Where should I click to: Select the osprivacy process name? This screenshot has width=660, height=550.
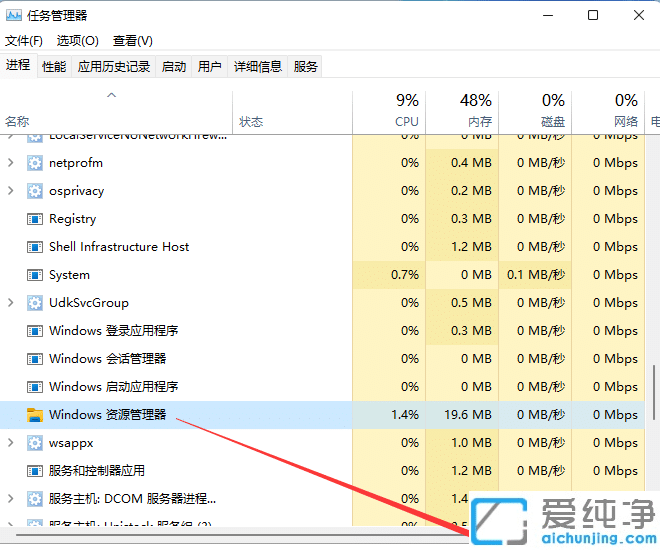[77, 191]
